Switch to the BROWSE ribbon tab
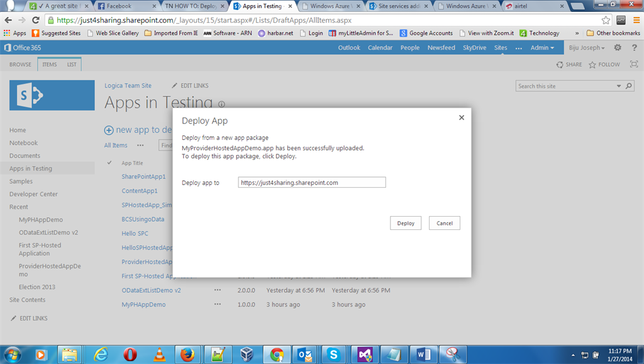This screenshot has height=364, width=644. [20, 64]
